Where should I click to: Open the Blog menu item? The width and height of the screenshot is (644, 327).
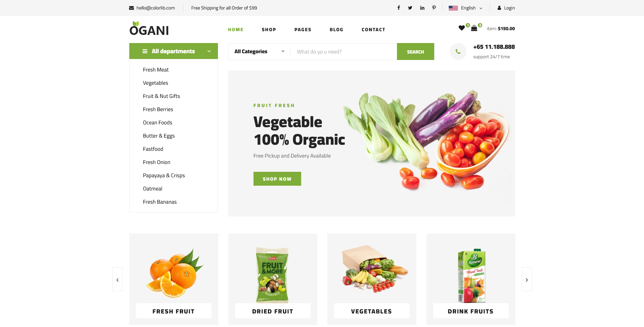point(336,29)
